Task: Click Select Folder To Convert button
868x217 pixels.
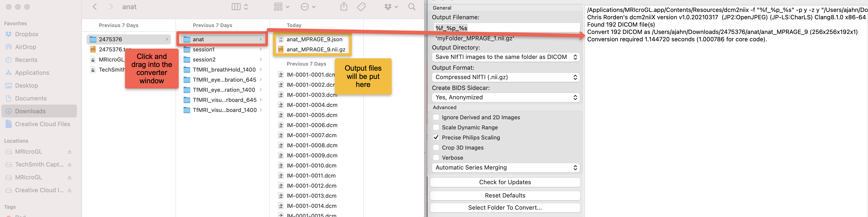Action: pyautogui.click(x=505, y=208)
